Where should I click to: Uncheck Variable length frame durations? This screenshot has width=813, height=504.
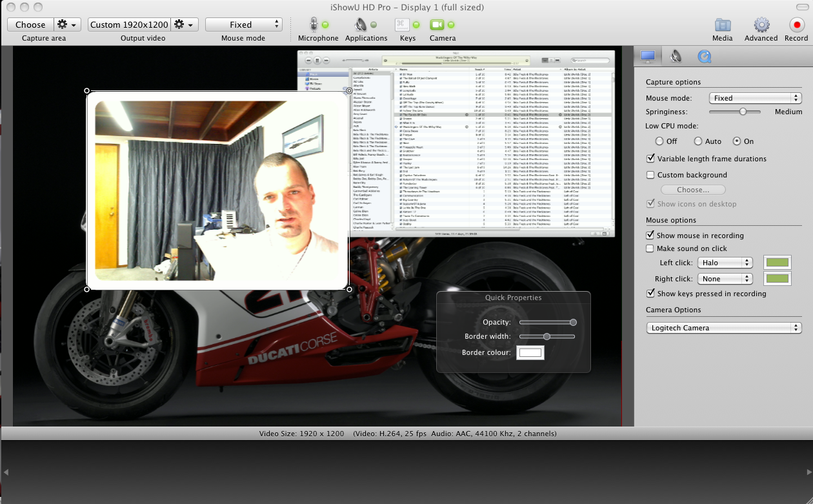click(x=650, y=159)
